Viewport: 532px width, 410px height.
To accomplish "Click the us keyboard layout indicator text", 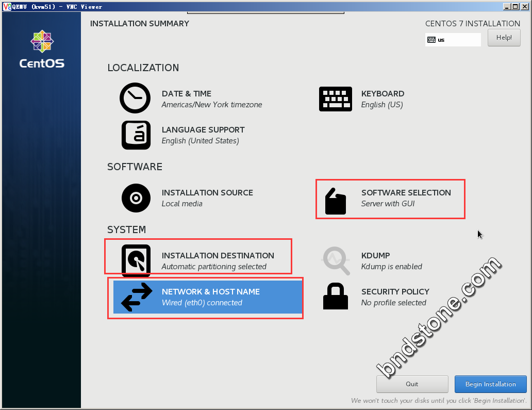I will [441, 40].
